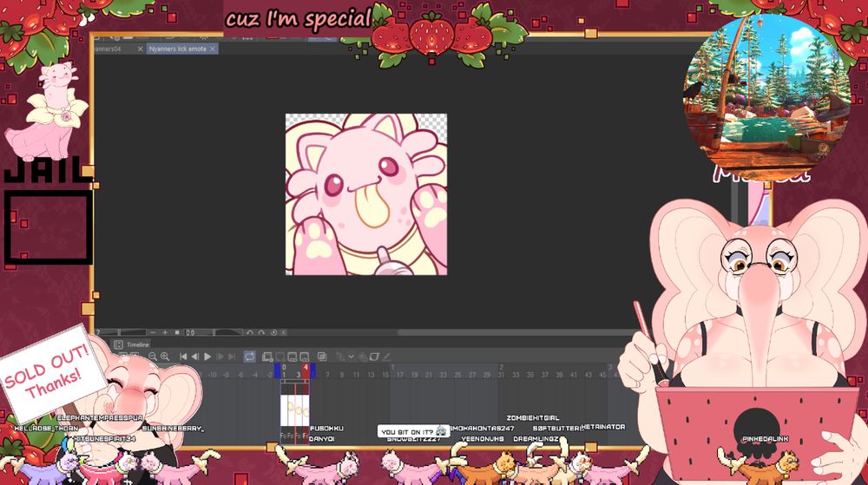Rotate the canvas left
Viewport: 868px width, 485px height.
pyautogui.click(x=250, y=332)
